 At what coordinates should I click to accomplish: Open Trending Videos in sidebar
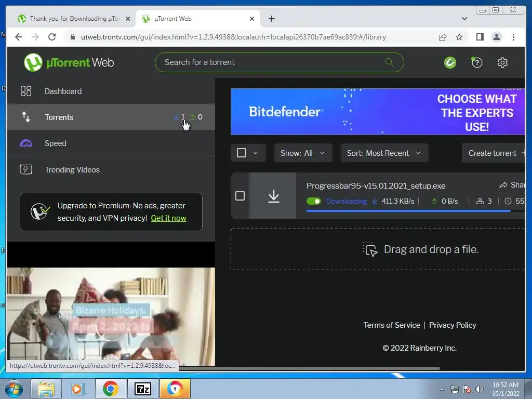click(x=111, y=169)
